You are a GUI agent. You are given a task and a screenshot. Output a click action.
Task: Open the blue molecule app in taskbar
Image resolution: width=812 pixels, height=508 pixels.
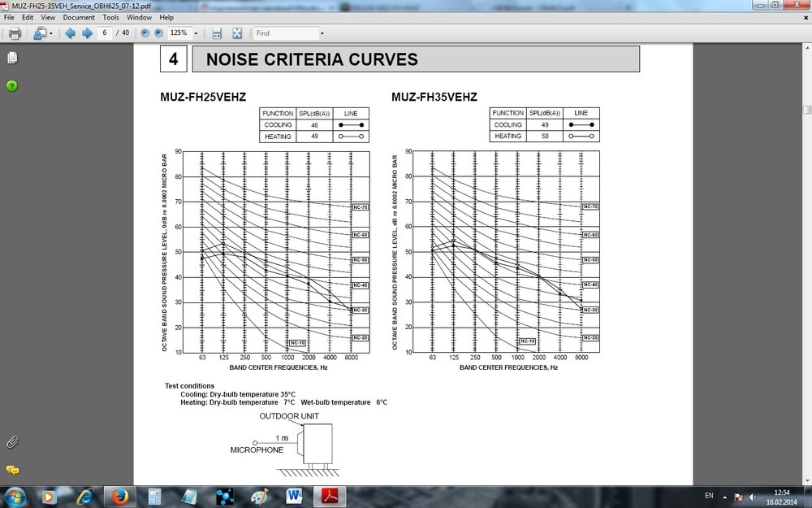coord(224,497)
